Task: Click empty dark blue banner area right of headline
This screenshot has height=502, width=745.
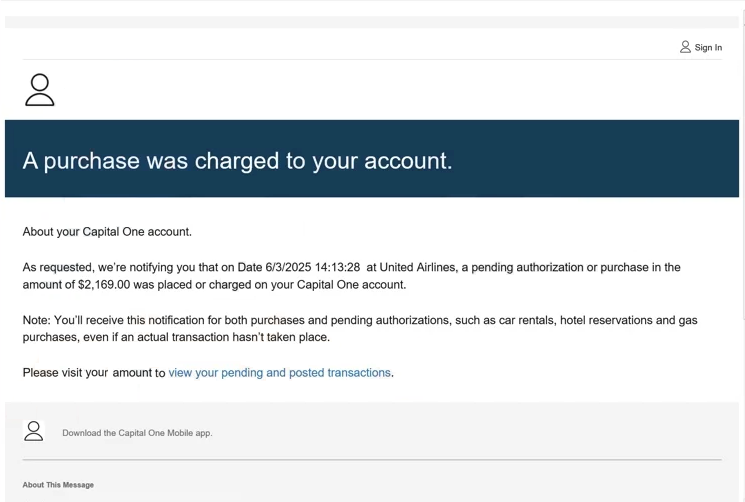Action: point(594,159)
